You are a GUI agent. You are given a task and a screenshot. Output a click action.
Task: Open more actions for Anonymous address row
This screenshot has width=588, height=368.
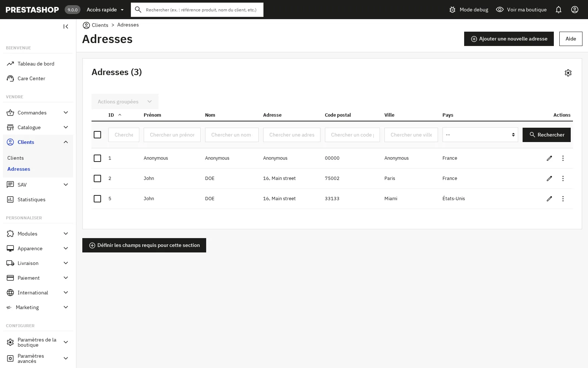[x=563, y=158]
